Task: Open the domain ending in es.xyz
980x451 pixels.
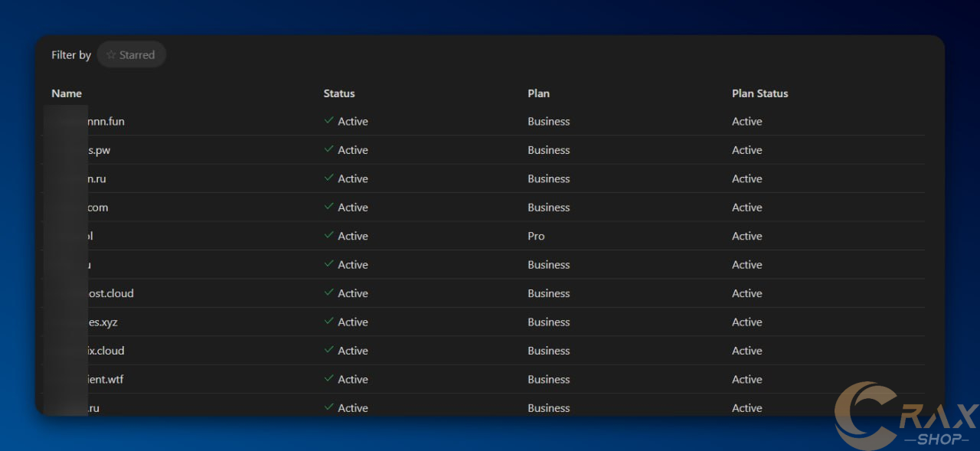Action: pyautogui.click(x=103, y=322)
